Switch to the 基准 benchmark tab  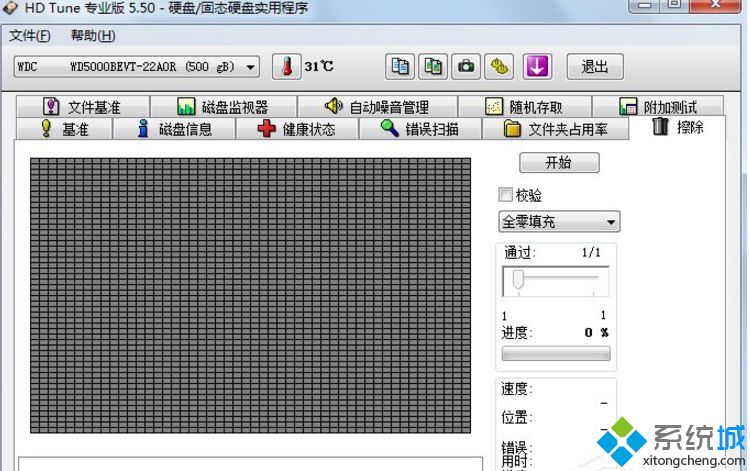[64, 129]
